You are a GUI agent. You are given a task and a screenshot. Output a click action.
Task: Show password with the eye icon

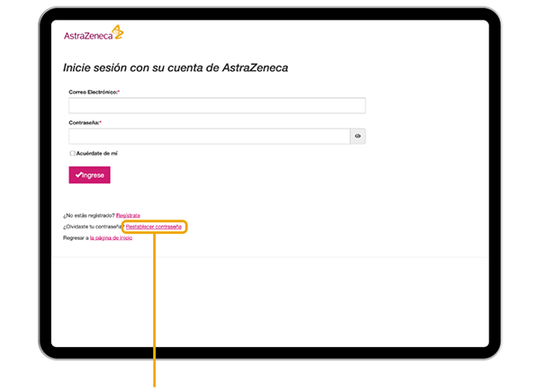click(x=358, y=137)
